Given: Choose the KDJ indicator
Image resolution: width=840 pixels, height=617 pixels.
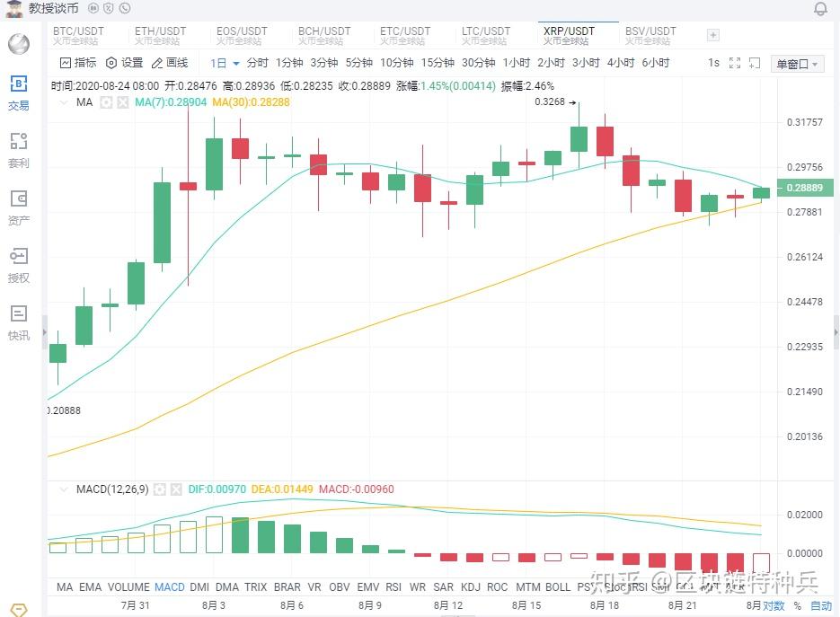Looking at the screenshot, I should pyautogui.click(x=471, y=586).
